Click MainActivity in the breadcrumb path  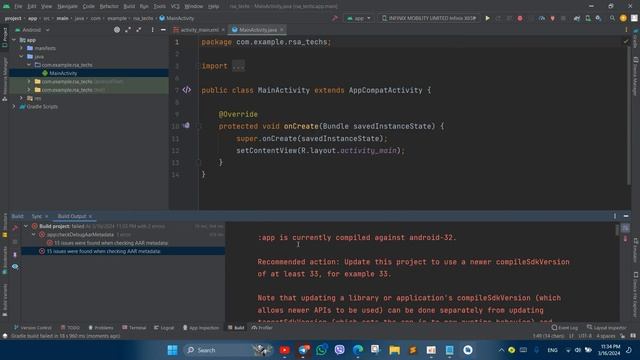coord(177,18)
